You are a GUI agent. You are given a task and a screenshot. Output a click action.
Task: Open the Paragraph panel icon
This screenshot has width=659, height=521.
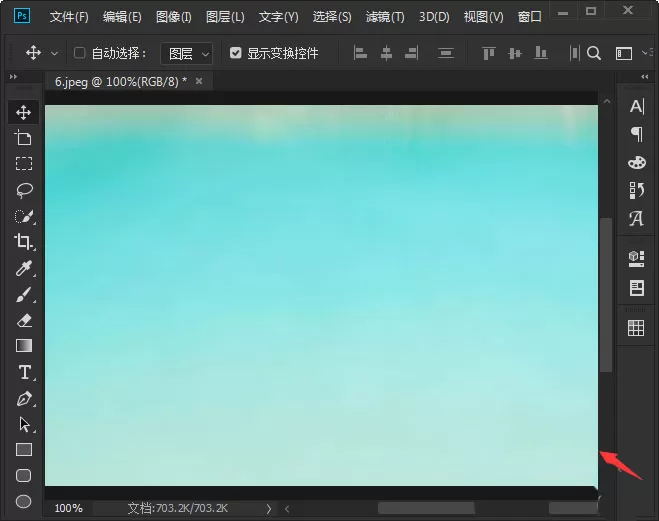[x=637, y=134]
